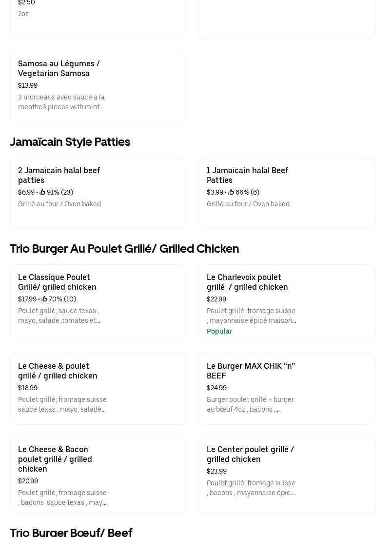
Task: Open Le Charlevoix poulet grillé item
Action: coord(287,302)
